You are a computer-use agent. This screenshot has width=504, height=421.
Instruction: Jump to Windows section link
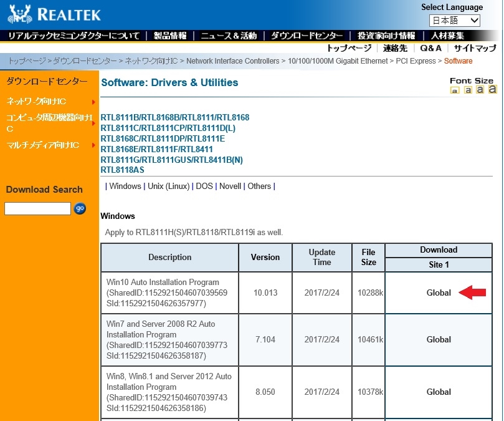tap(125, 186)
